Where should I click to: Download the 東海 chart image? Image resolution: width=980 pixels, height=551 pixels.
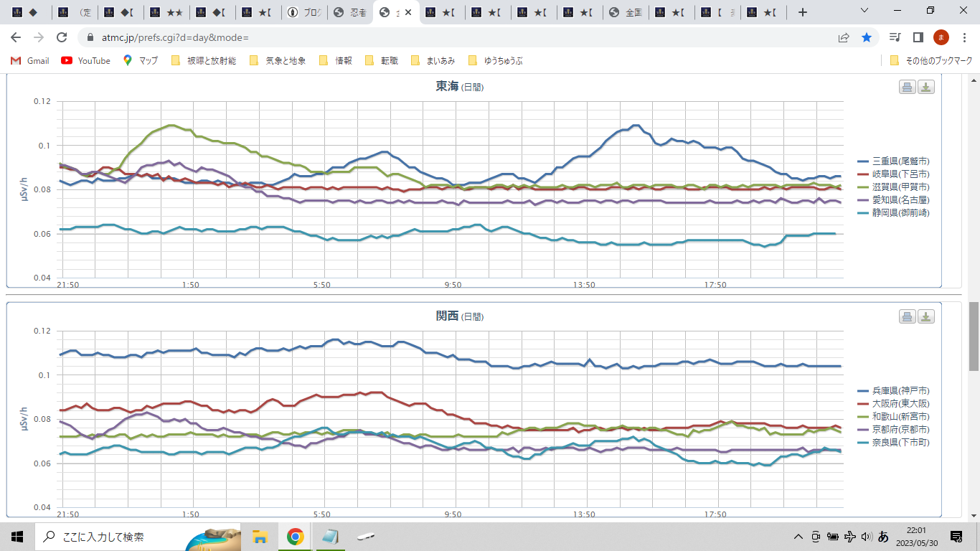[x=926, y=87]
